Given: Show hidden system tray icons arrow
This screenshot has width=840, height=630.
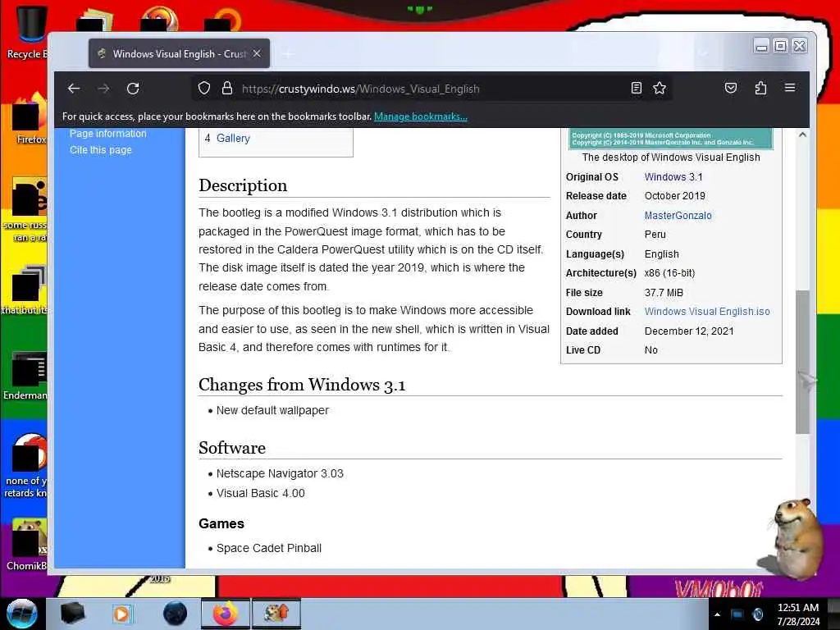Looking at the screenshot, I should pos(717,614).
